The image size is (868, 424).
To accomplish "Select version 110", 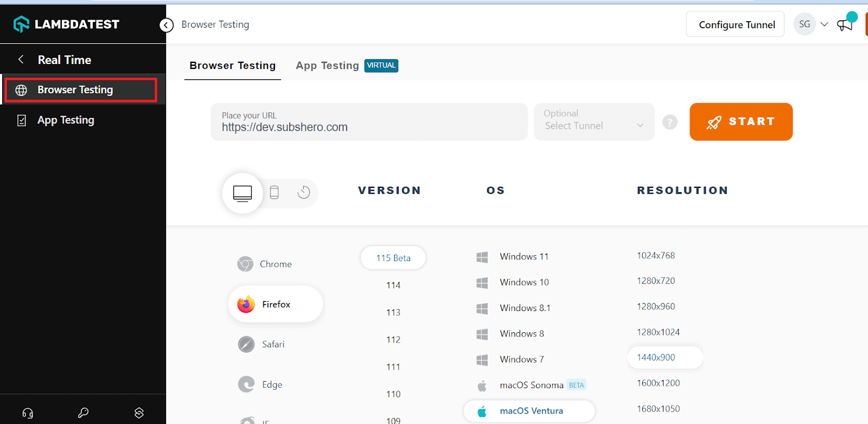I will [393, 394].
